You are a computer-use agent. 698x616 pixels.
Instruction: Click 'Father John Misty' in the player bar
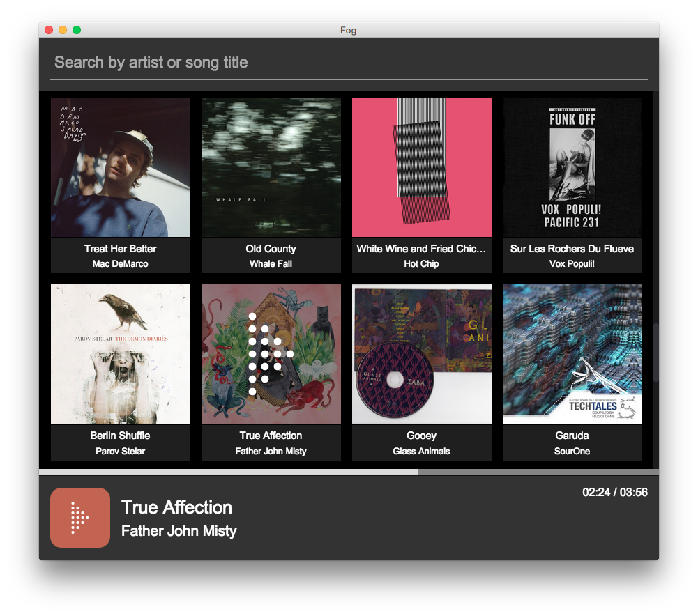click(179, 531)
